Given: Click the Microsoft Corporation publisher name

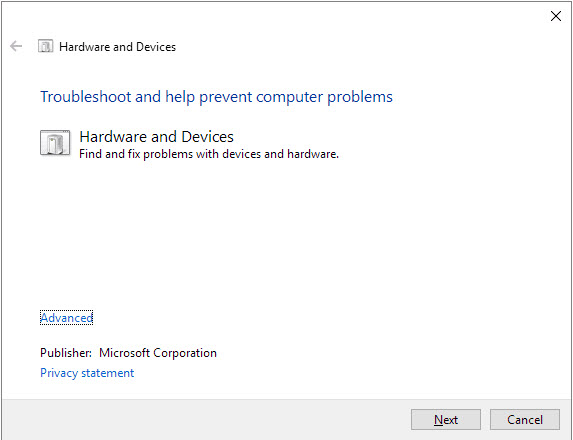Looking at the screenshot, I should [x=158, y=353].
